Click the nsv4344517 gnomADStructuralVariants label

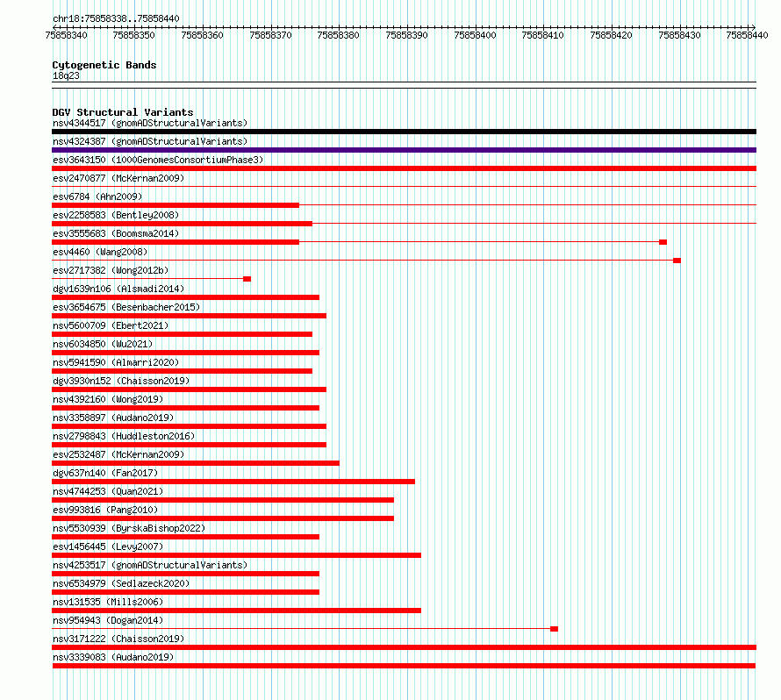(150, 123)
